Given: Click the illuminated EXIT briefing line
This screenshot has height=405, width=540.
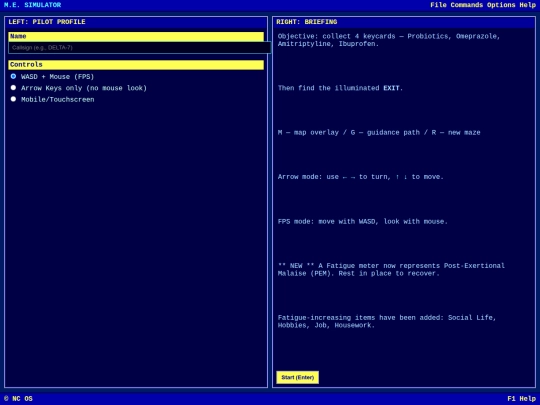Looking at the screenshot, I should coord(340,88).
